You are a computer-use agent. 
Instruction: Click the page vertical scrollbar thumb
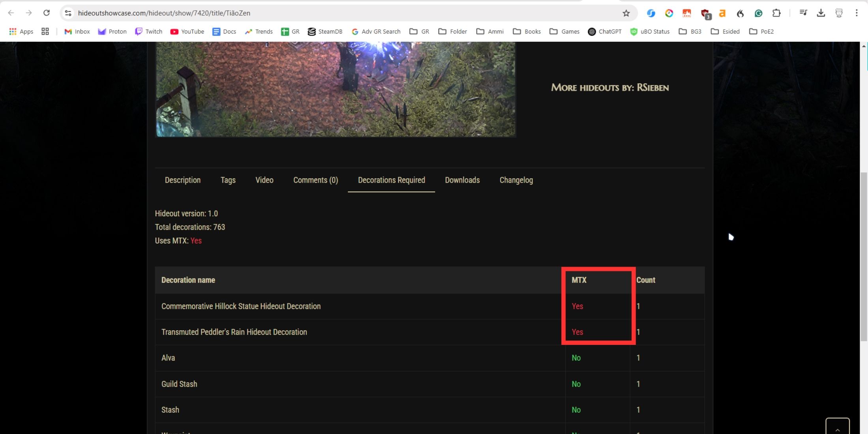pyautogui.click(x=864, y=256)
